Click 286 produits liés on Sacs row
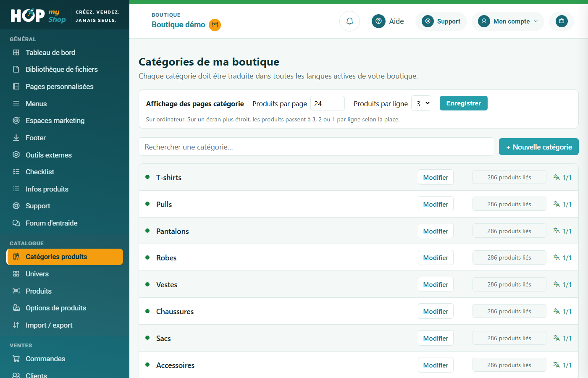The image size is (588, 378). pyautogui.click(x=509, y=338)
